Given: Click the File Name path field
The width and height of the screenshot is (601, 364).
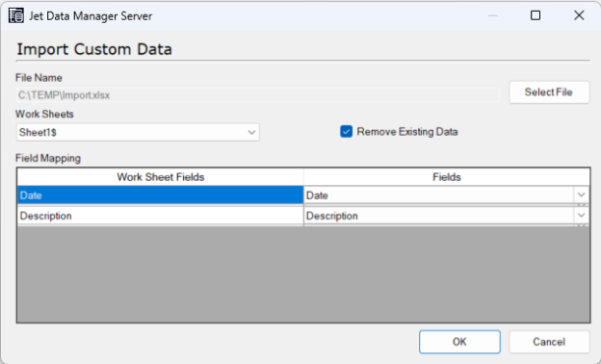Looking at the screenshot, I should pyautogui.click(x=257, y=95).
